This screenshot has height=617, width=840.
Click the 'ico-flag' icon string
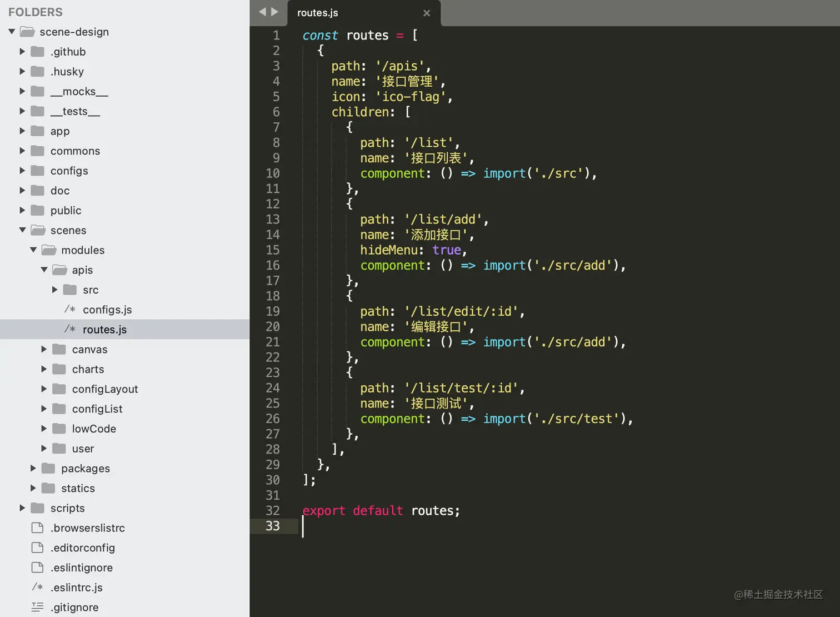[411, 97]
